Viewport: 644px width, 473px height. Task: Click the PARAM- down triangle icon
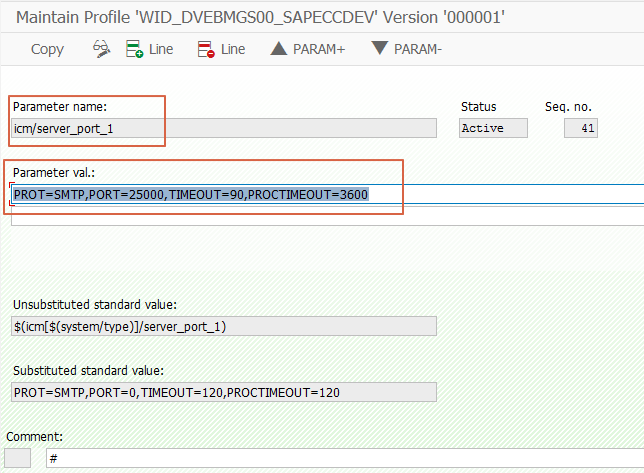click(x=380, y=48)
